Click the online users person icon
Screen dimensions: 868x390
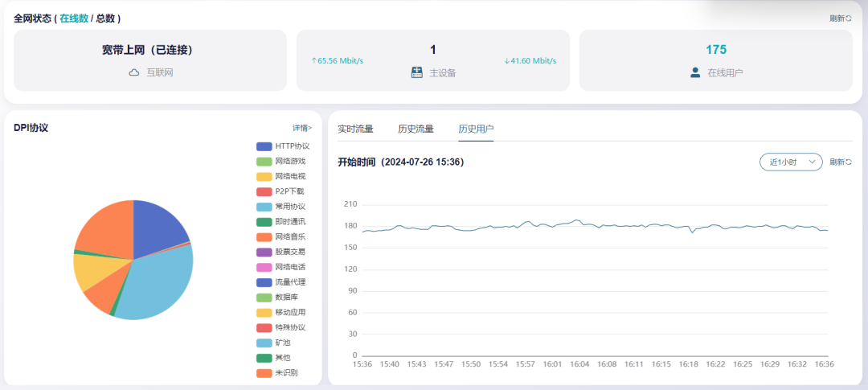click(x=695, y=72)
